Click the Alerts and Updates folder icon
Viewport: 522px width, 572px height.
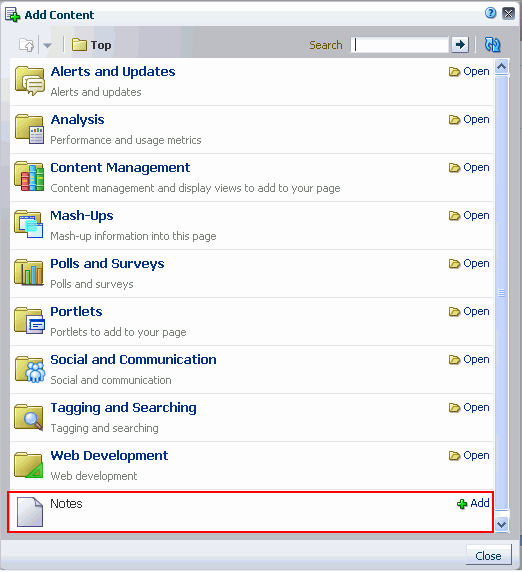click(x=30, y=81)
